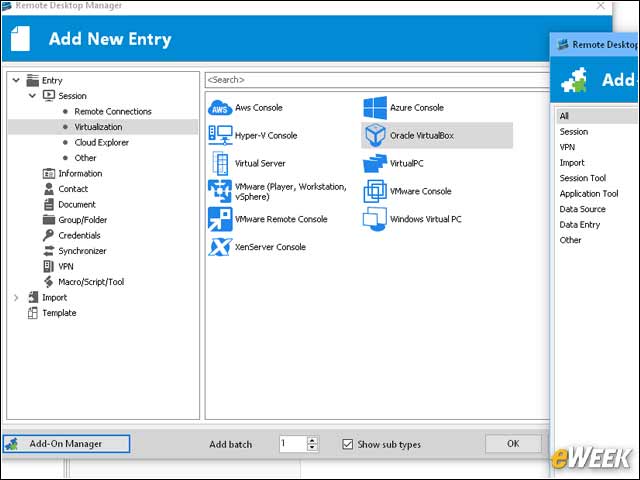Click the Information card icon
640x480 pixels.
click(49, 173)
